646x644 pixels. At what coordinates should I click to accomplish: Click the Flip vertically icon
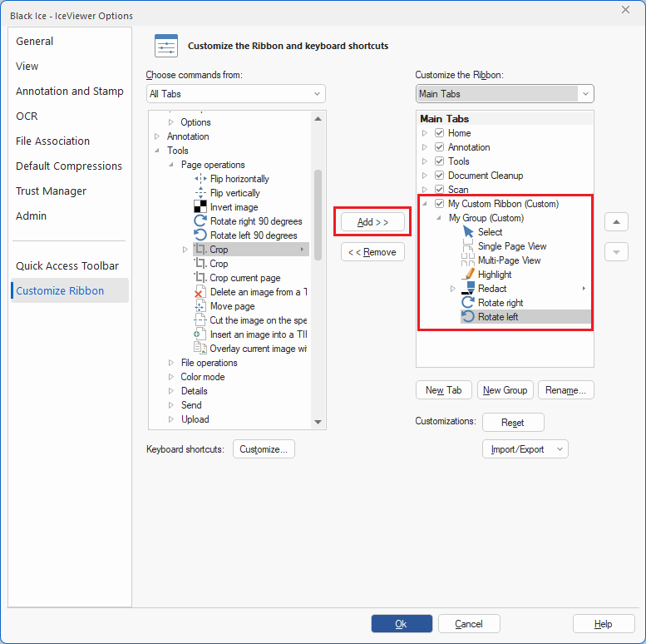point(200,193)
